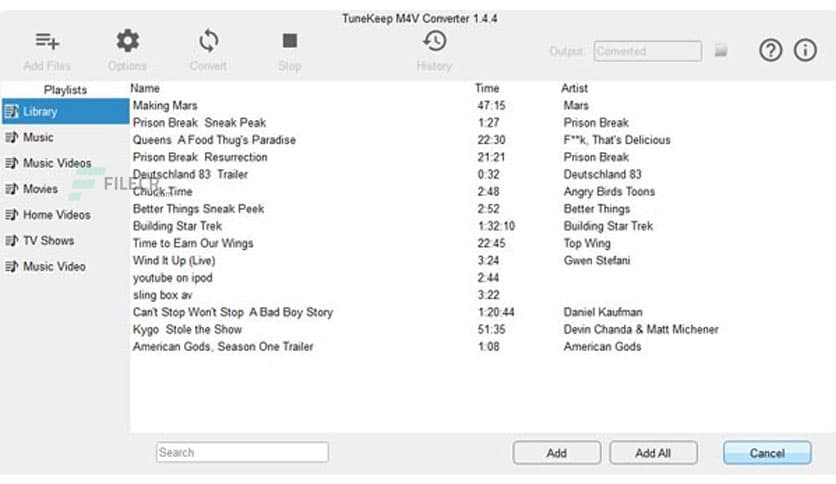This screenshot has height=484, width=836.
Task: Select 'Can't Stop Won't Stop' entry
Action: [233, 312]
